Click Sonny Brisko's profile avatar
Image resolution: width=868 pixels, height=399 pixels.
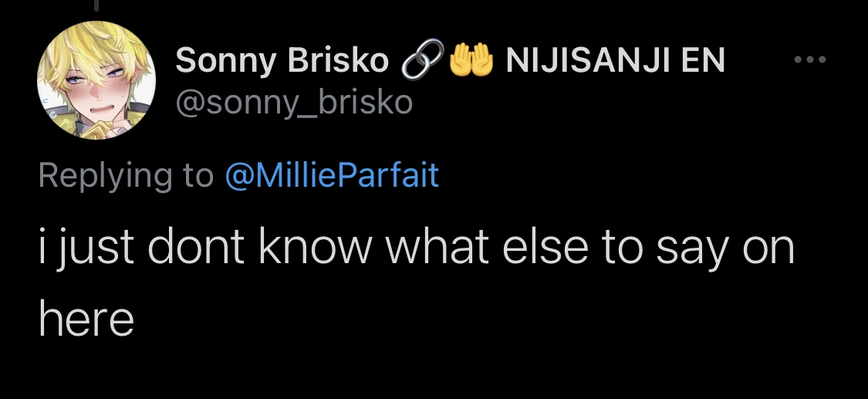click(96, 80)
